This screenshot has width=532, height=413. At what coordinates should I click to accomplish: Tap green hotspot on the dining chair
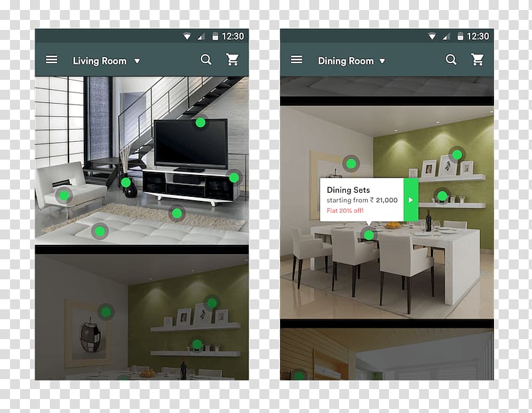(x=369, y=235)
